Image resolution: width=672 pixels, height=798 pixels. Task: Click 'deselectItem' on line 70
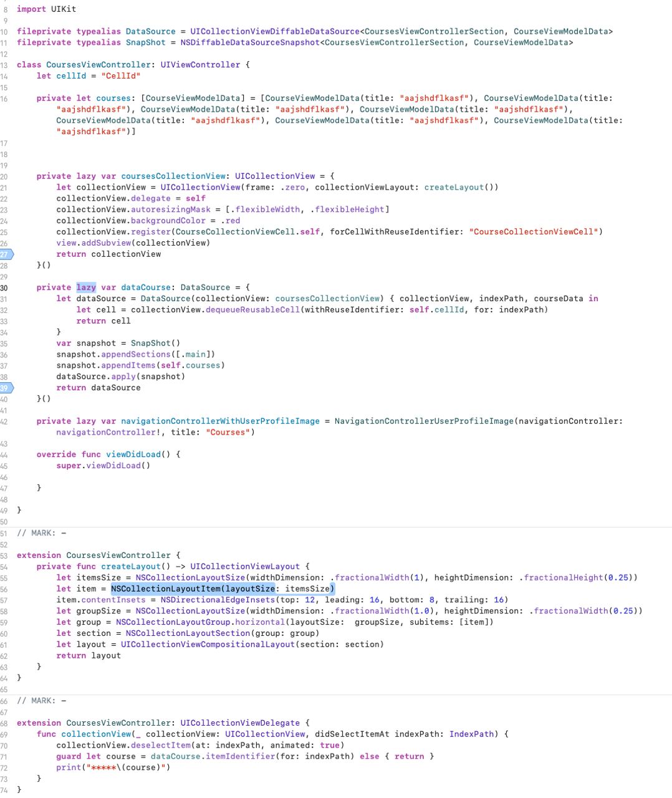click(x=161, y=746)
